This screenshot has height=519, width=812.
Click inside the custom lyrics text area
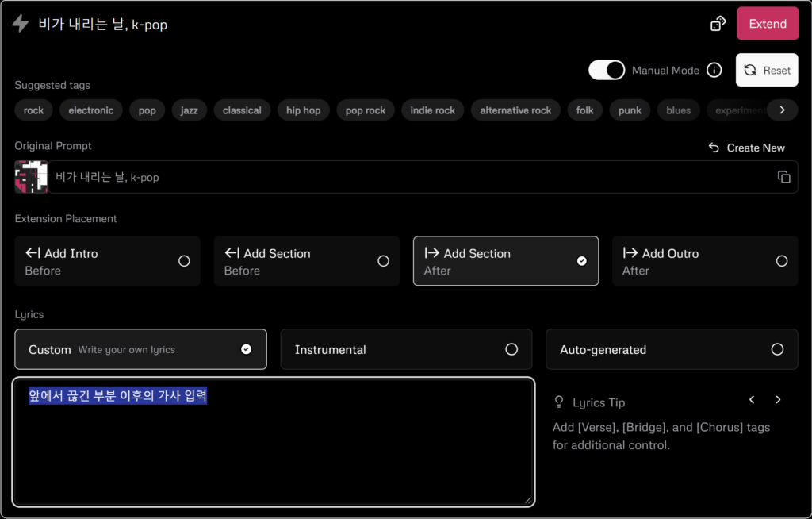pyautogui.click(x=274, y=442)
